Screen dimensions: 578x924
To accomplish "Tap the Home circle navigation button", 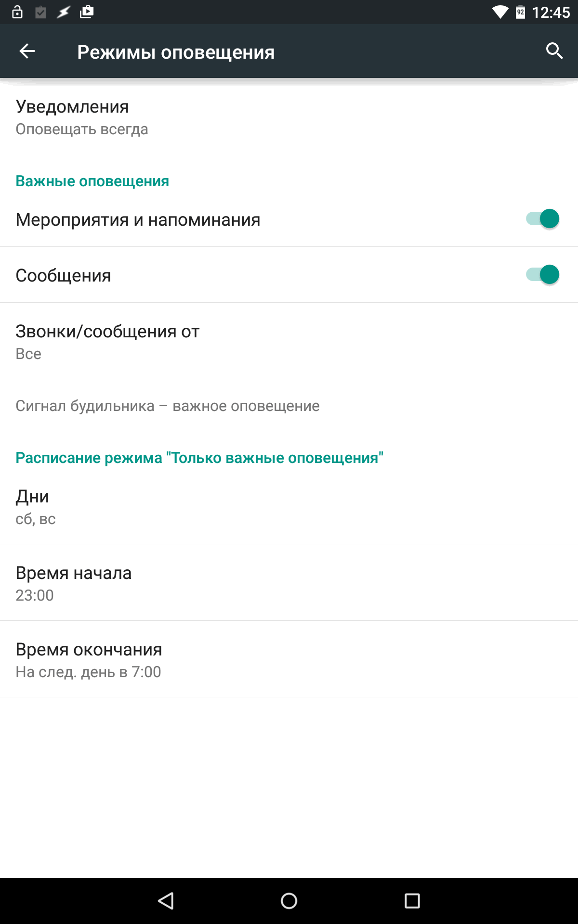I will [x=289, y=900].
